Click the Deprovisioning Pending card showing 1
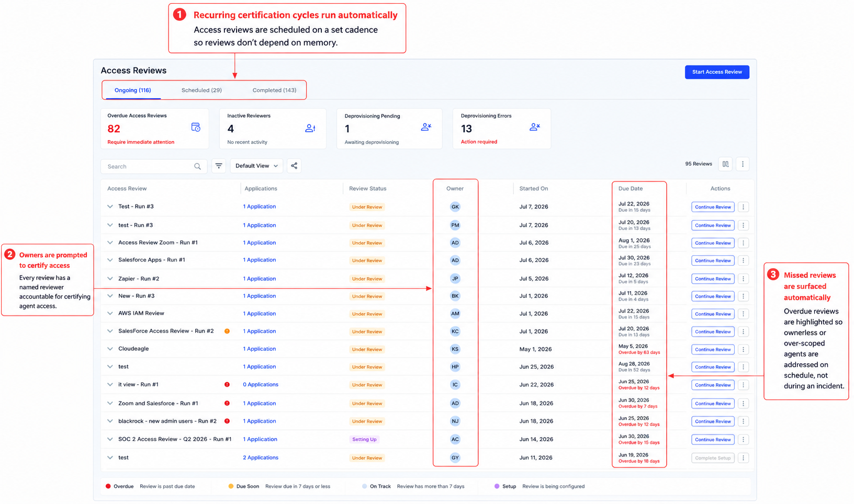854x504 pixels. (x=389, y=129)
